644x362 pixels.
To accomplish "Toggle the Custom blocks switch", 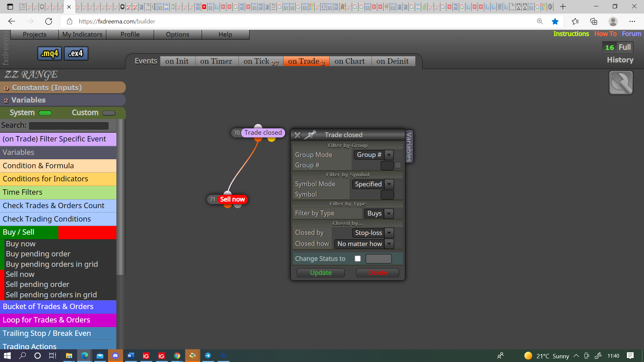I will 109,113.
